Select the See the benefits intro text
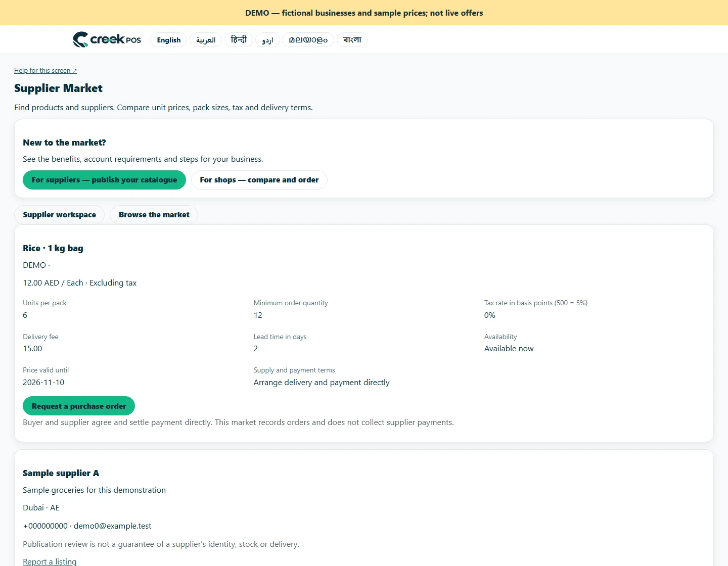Screen dimensions: 728x566 point(143,159)
